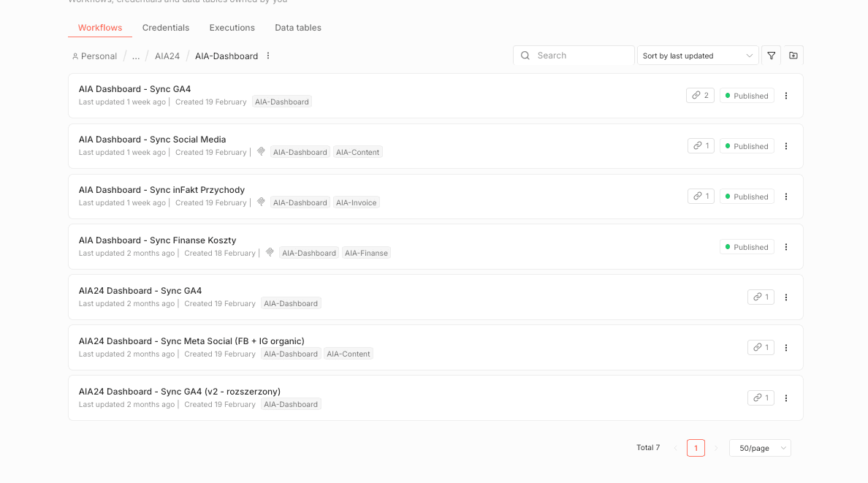Click the AIA-Finance tag
The height and width of the screenshot is (483, 868).
(366, 253)
